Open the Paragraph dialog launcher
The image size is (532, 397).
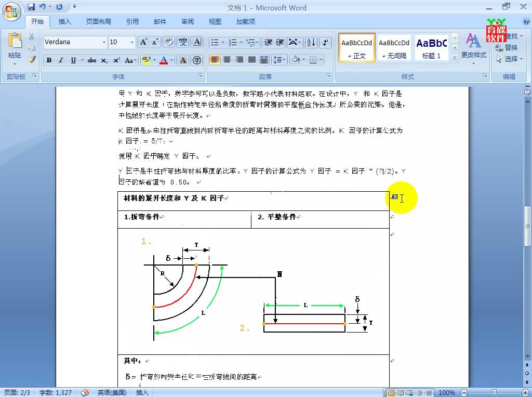point(328,75)
